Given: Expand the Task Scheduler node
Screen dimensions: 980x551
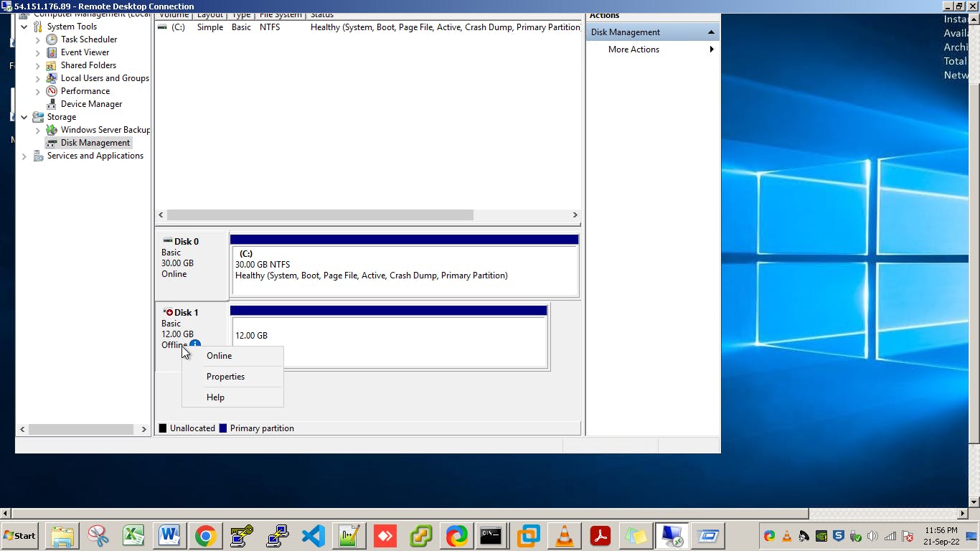Looking at the screenshot, I should click(x=38, y=39).
